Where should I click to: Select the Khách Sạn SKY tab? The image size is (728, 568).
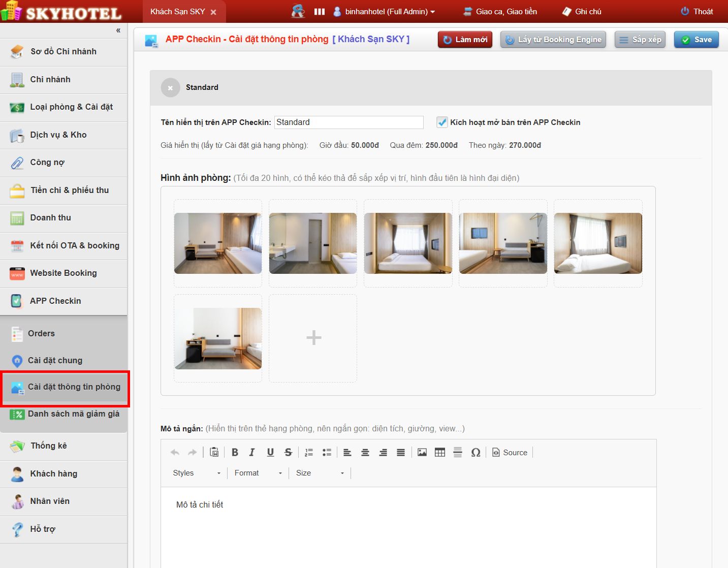point(177,12)
